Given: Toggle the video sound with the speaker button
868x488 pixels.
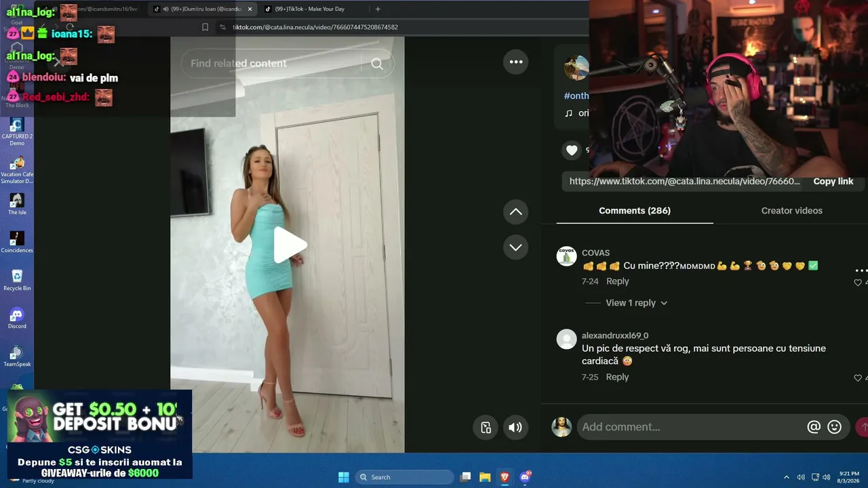Looking at the screenshot, I should (515, 427).
